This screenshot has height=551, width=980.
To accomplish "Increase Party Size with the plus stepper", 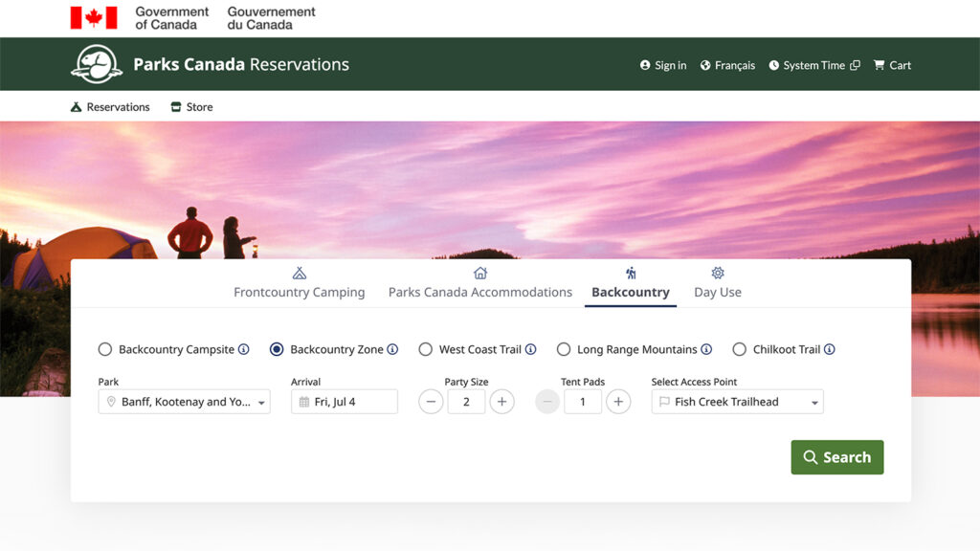I will coord(501,402).
